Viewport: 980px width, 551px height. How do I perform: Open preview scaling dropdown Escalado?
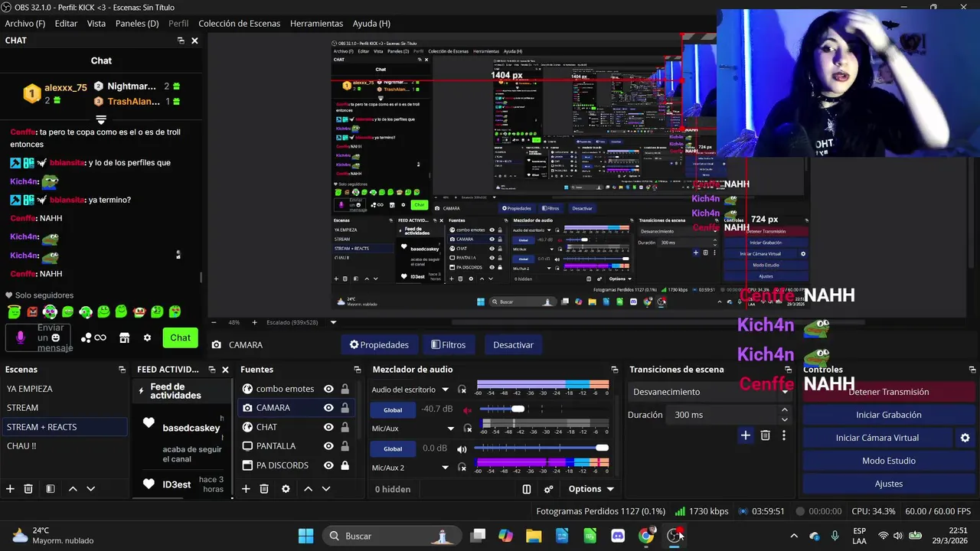[333, 322]
